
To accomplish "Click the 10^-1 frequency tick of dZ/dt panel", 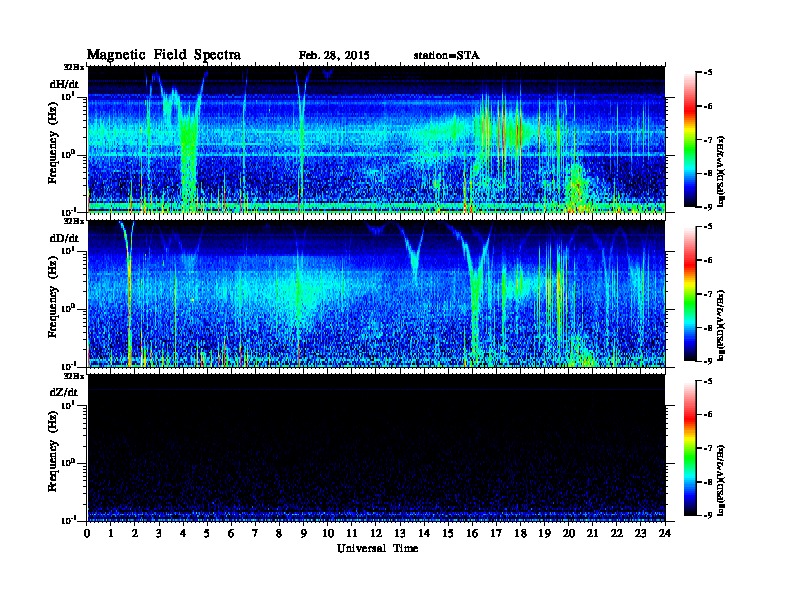I will (x=68, y=520).
